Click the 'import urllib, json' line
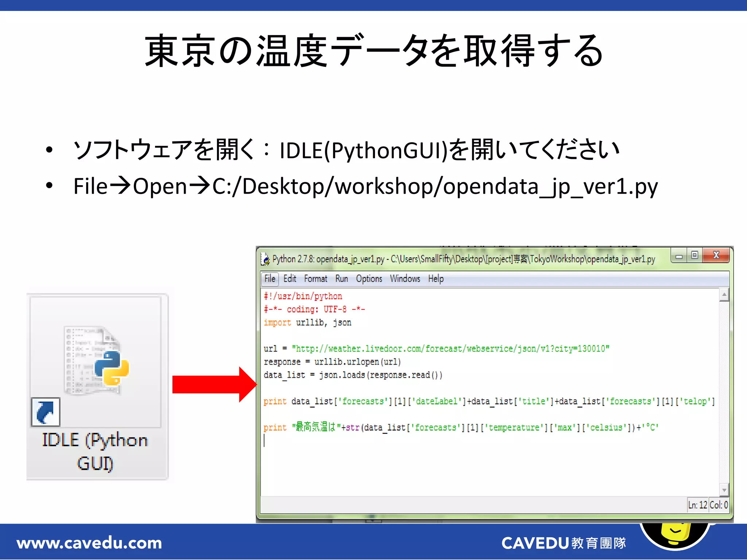 coord(307,322)
